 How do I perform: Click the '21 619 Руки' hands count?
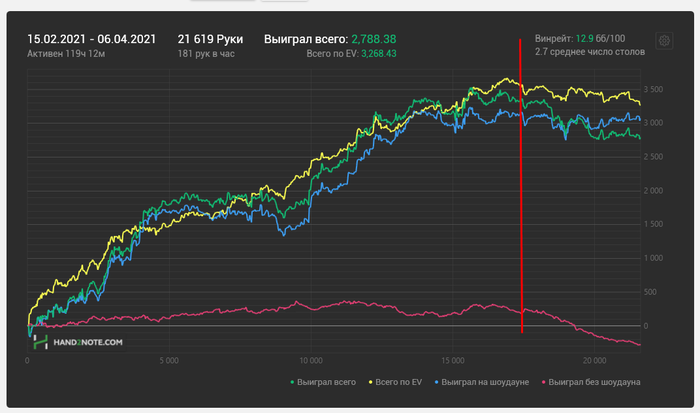(210, 39)
